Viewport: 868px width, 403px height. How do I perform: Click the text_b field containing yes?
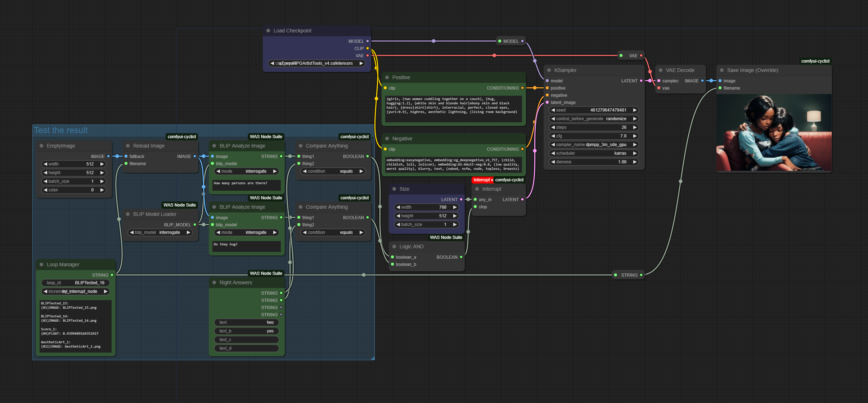[x=247, y=331]
